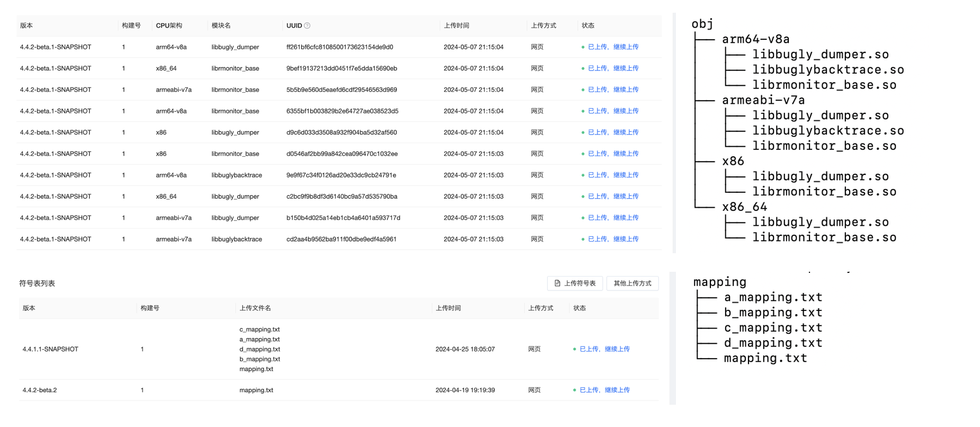Select mapping.txt in the mapping tree

pyautogui.click(x=766, y=358)
